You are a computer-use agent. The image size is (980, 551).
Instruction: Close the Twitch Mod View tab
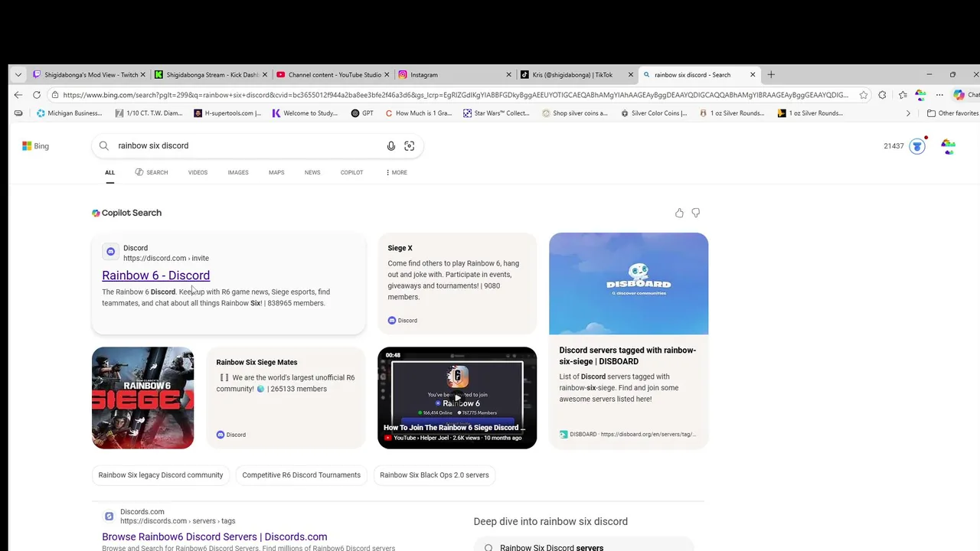(x=142, y=75)
